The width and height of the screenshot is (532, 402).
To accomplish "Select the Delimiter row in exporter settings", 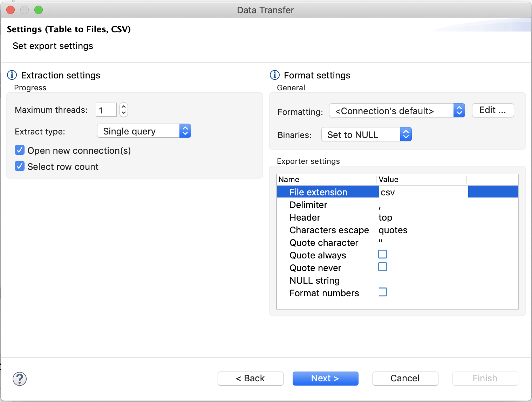I will tap(308, 205).
